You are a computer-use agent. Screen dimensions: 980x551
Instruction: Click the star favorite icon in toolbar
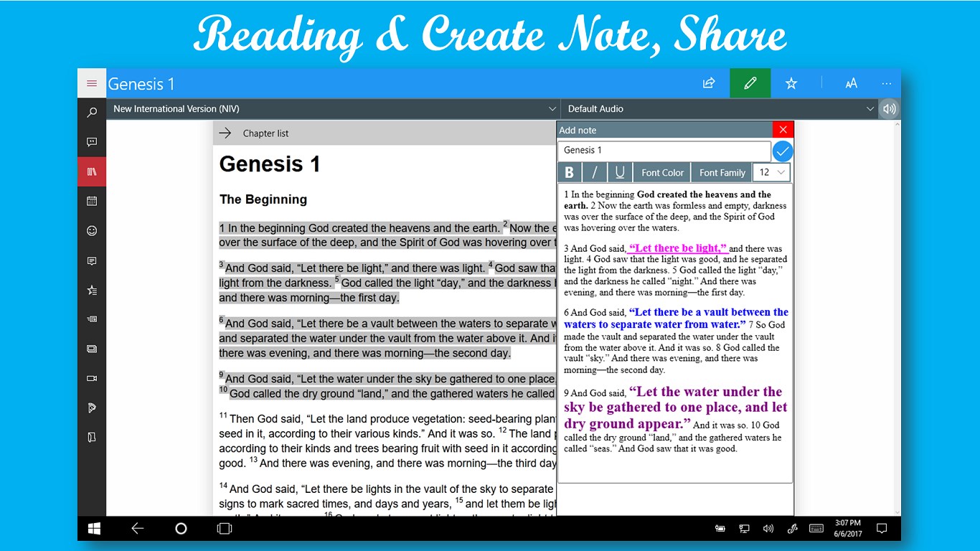pos(790,83)
